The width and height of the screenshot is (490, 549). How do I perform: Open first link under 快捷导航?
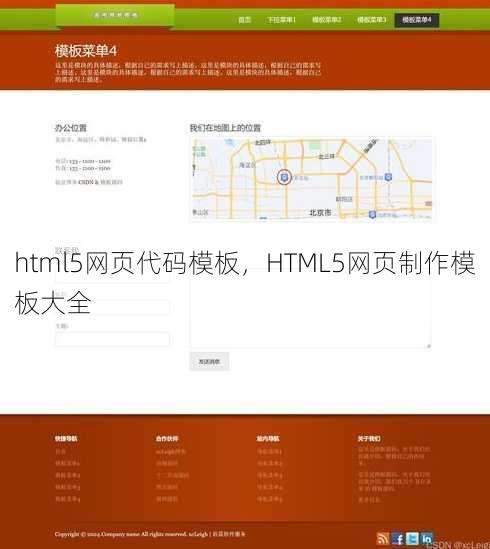(x=60, y=452)
